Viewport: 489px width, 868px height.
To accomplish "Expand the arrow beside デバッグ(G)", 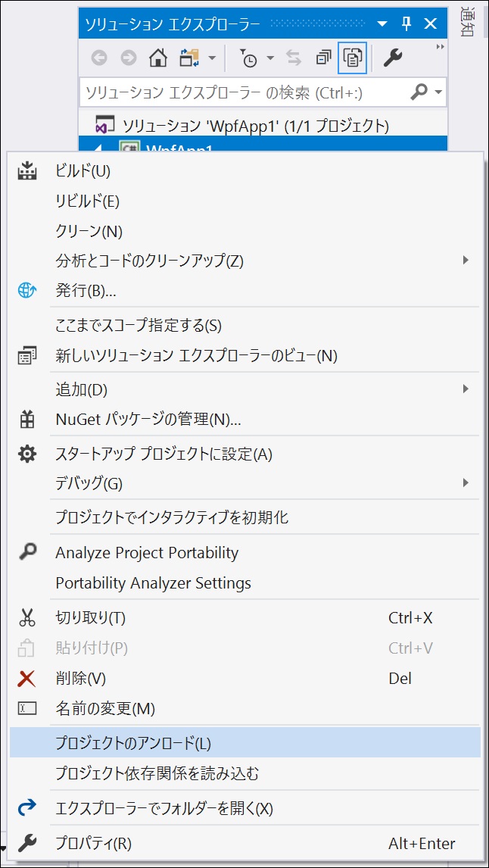I will point(466,482).
